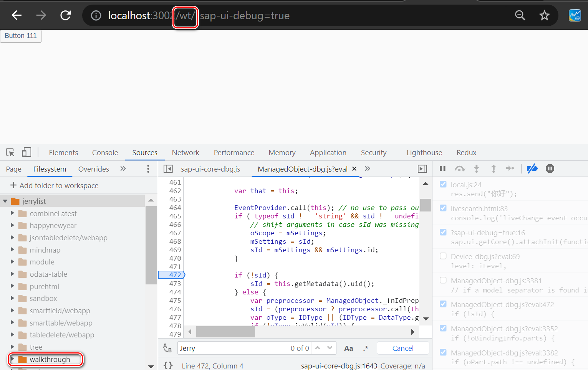Disable the ManagedObject-dbg.js?eval:472 breakpoint
This screenshot has height=370, width=588.
(443, 304)
